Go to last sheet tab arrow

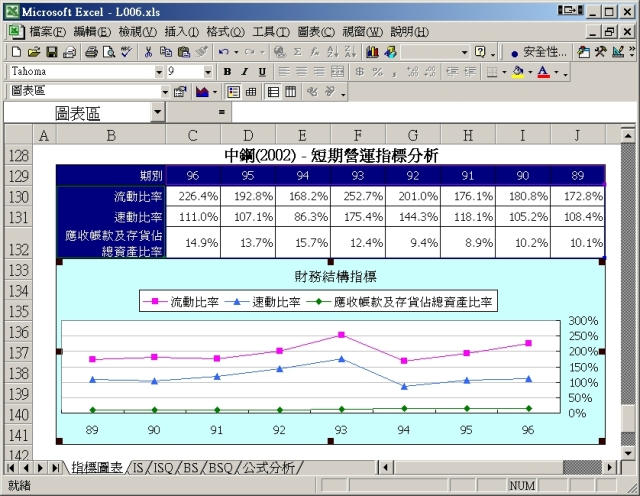(x=55, y=468)
